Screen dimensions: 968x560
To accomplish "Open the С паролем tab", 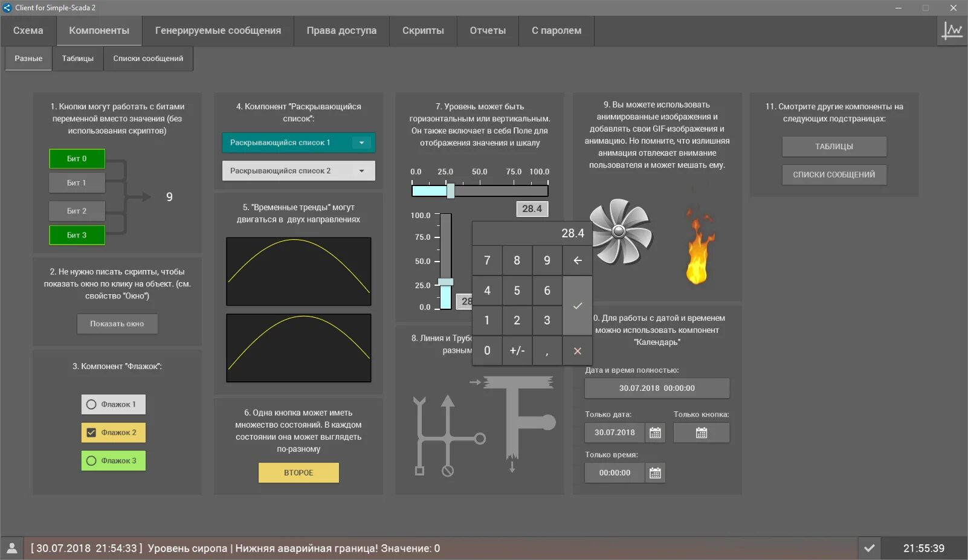I will coord(557,31).
